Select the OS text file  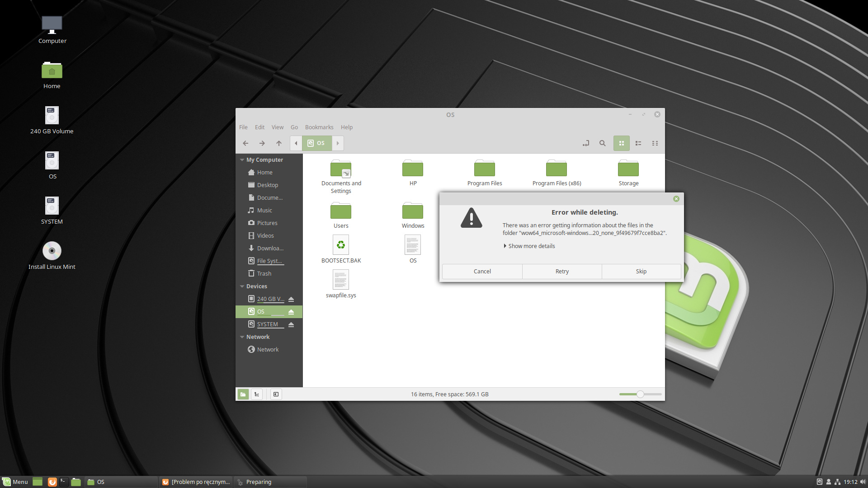click(413, 249)
